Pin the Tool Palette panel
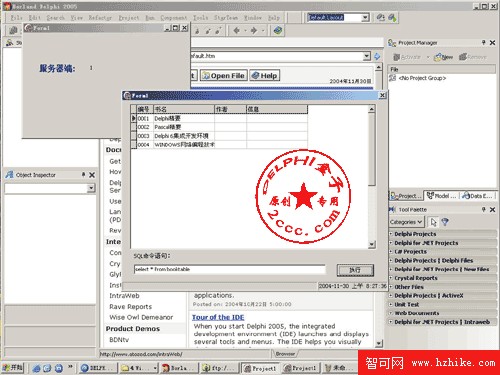This screenshot has height=375, width=500. [483, 209]
